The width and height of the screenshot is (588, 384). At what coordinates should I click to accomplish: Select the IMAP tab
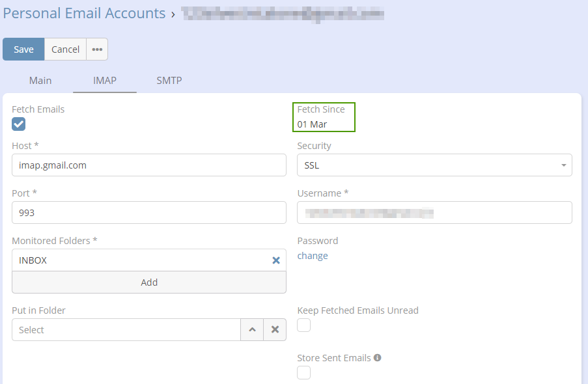point(105,81)
